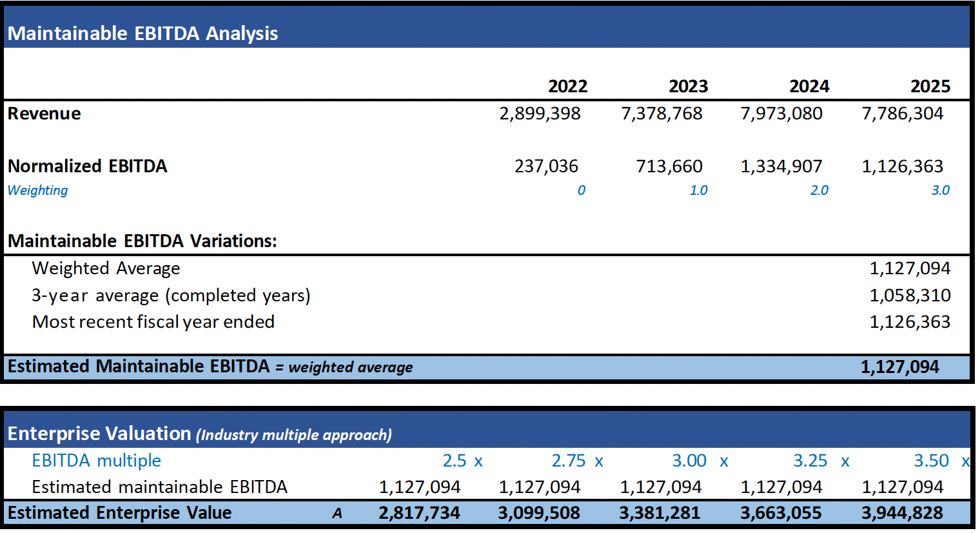Click the Estimated Maintainable EBITDA row label
Image resolution: width=980 pixels, height=533 pixels.
click(139, 367)
